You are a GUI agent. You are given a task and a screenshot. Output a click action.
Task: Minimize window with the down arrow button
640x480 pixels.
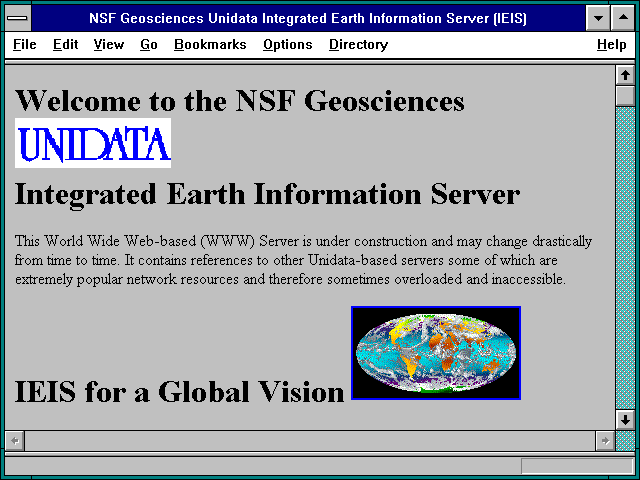[598, 18]
